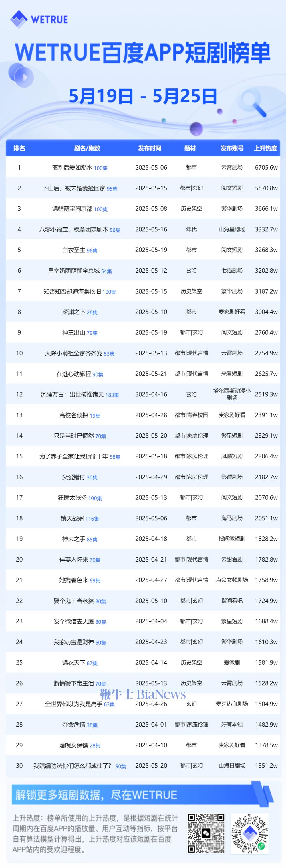
Task: Click the WETRUE logo at top
Action: [x=39, y=19]
